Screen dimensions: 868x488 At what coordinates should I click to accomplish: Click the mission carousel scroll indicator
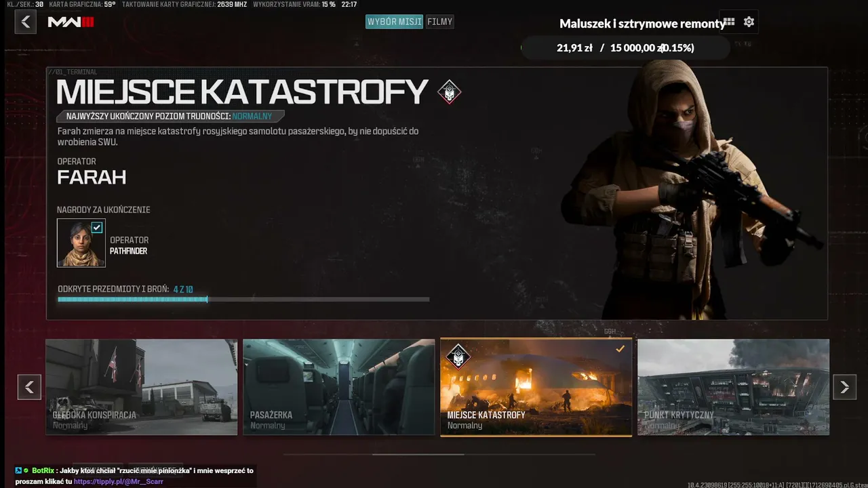click(x=418, y=454)
